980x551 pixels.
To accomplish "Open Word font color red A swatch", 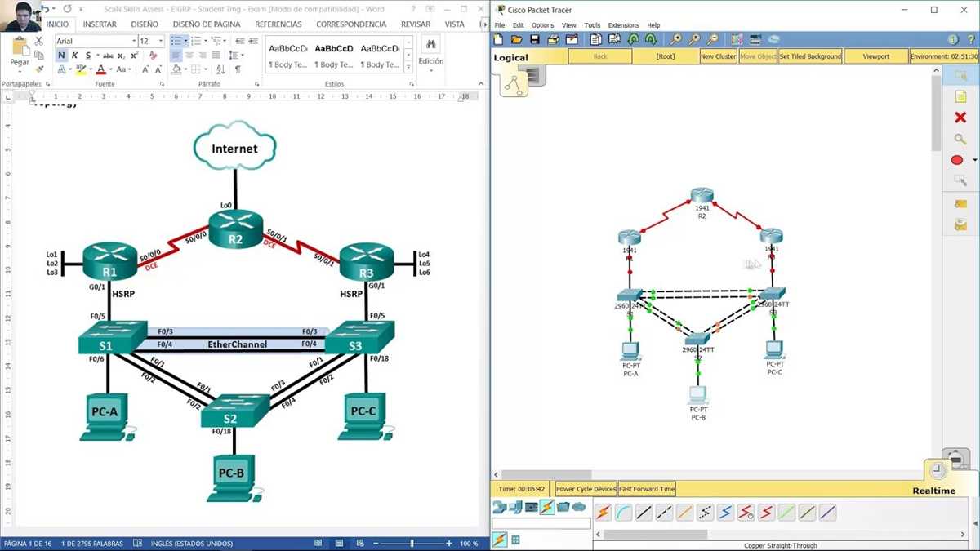I will pos(100,70).
